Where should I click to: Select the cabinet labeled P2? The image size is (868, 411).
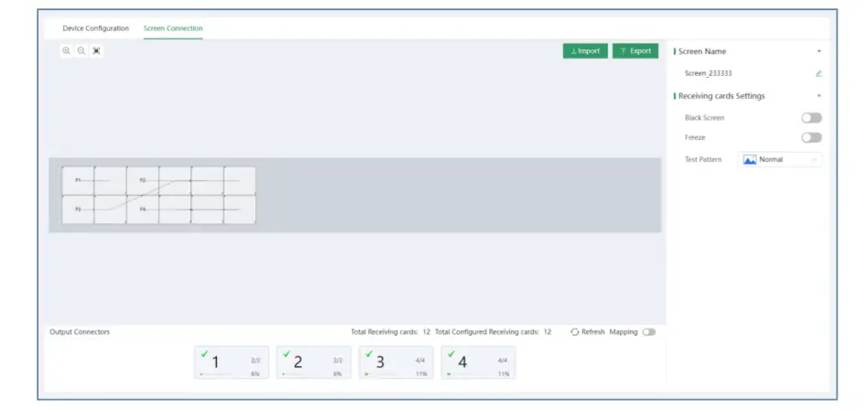pyautogui.click(x=142, y=180)
